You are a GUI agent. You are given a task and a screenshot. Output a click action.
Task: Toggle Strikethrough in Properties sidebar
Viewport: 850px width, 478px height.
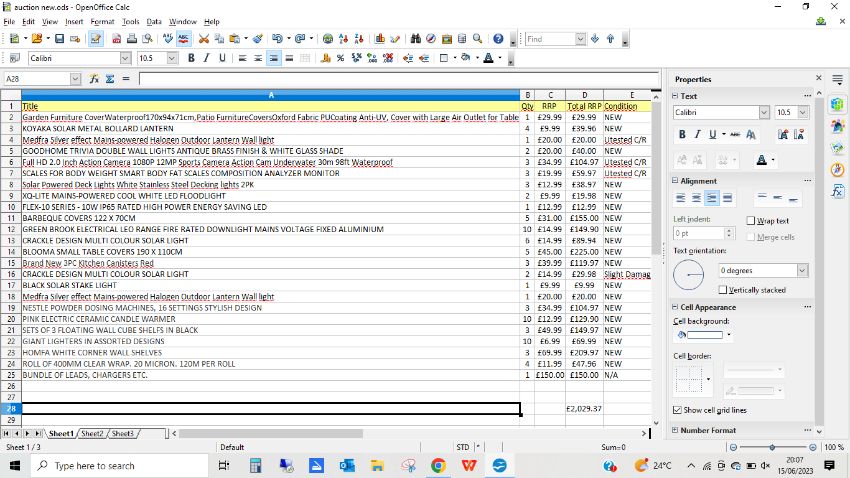pyautogui.click(x=735, y=134)
